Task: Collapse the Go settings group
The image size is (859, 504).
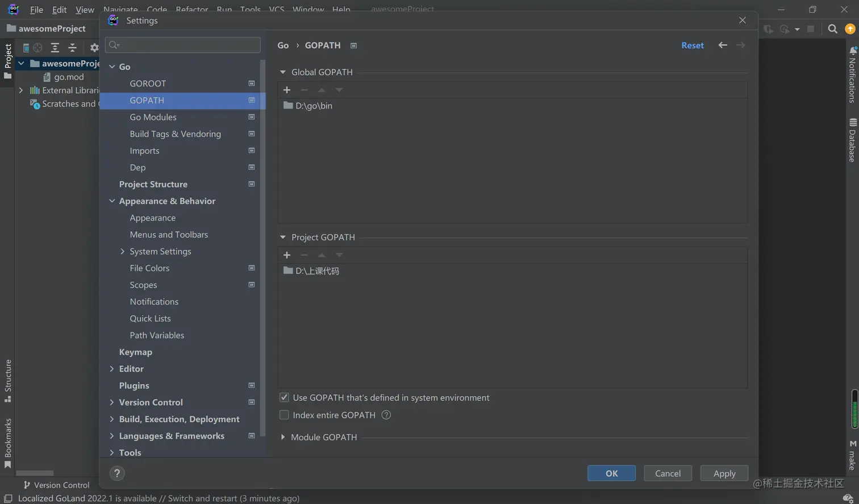Action: (112, 66)
